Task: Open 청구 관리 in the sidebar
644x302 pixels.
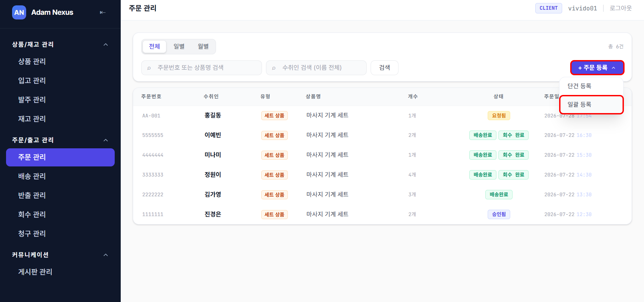Action: coord(60,234)
